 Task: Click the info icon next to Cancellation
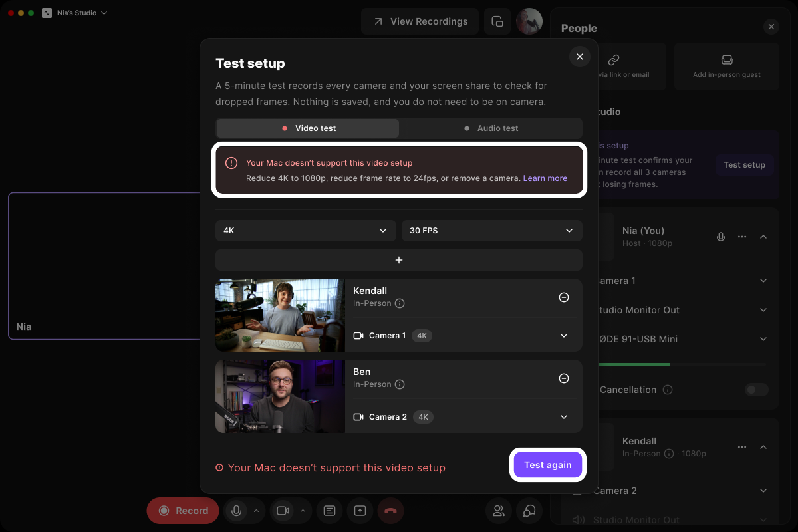point(668,390)
